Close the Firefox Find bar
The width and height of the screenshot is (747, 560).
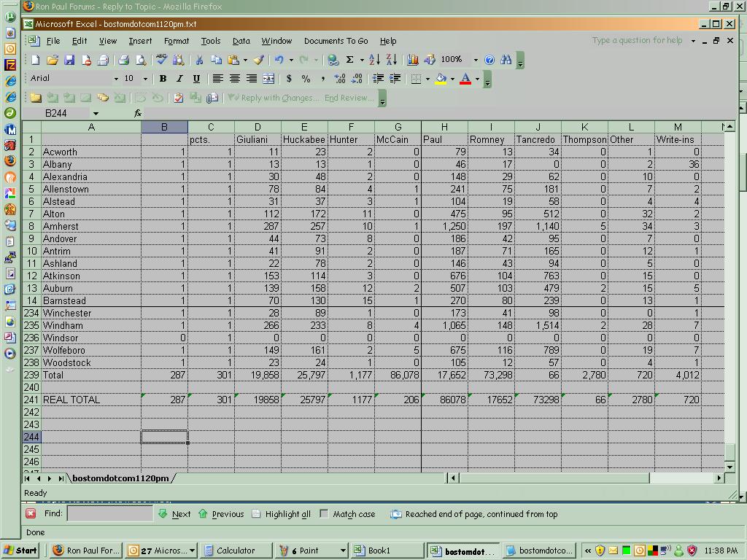pos(31,513)
